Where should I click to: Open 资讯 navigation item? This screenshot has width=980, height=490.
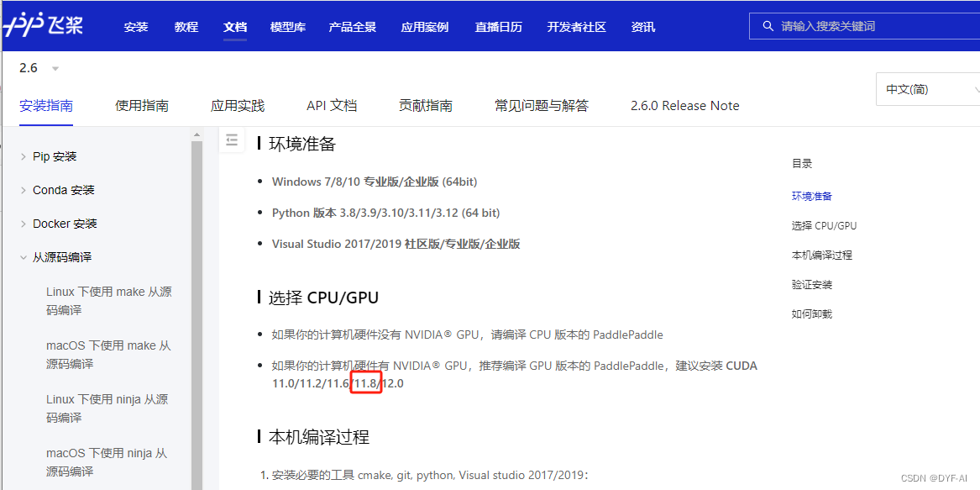pyautogui.click(x=643, y=27)
